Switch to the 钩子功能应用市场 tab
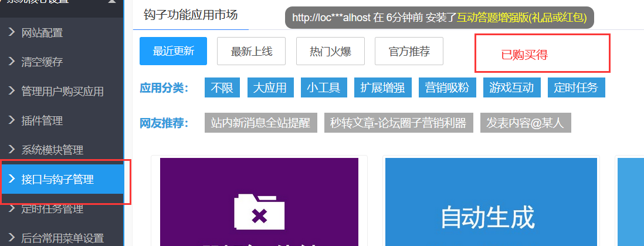 point(191,15)
